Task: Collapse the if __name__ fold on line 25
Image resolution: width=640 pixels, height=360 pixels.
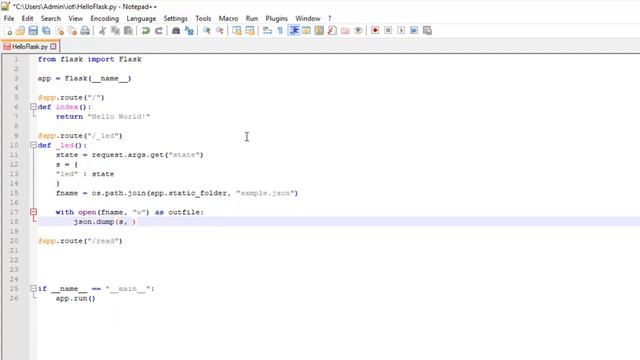Action: (x=33, y=289)
